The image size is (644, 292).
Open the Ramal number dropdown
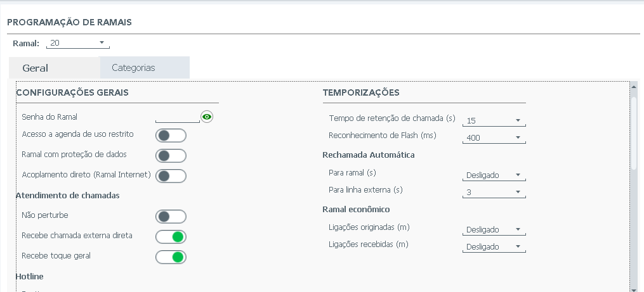pos(78,42)
